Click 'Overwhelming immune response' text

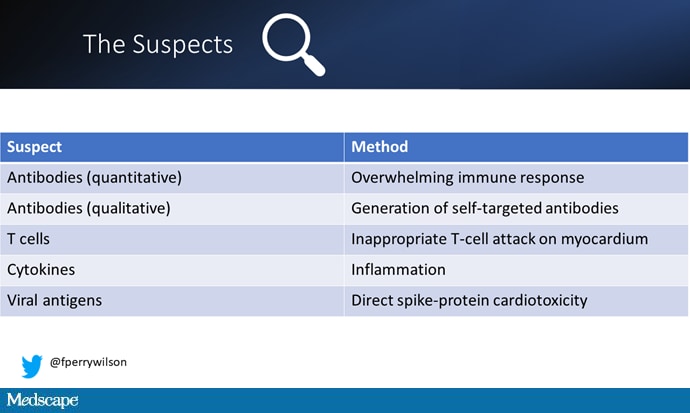[467, 178]
